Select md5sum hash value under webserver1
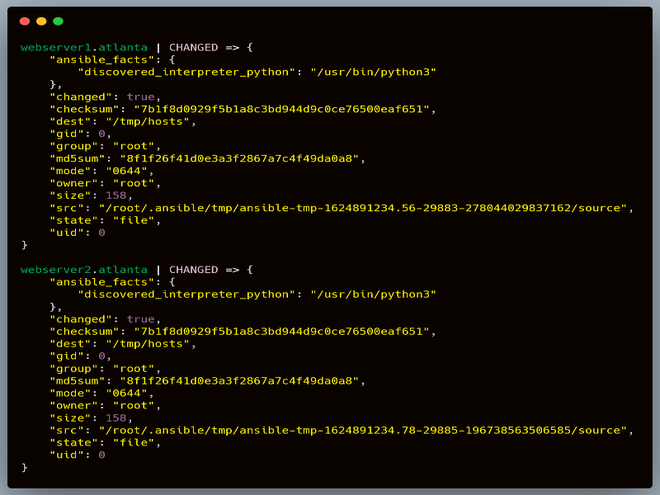 coord(239,159)
